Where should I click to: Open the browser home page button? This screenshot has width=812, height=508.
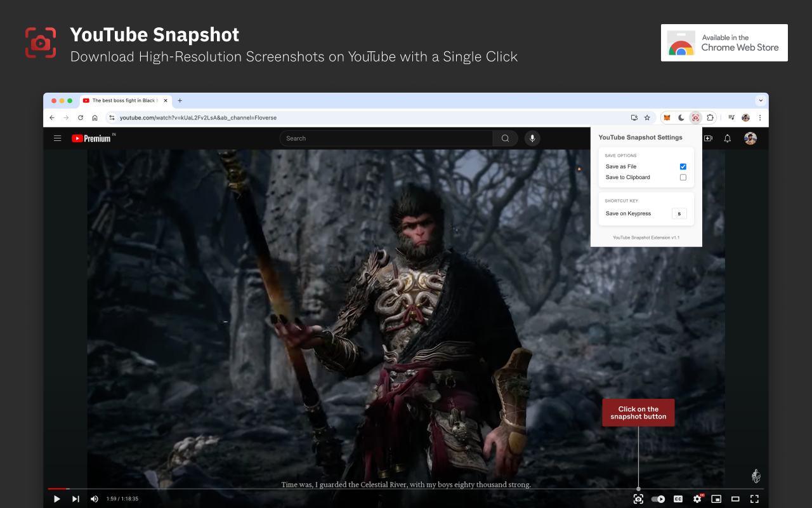(95, 117)
